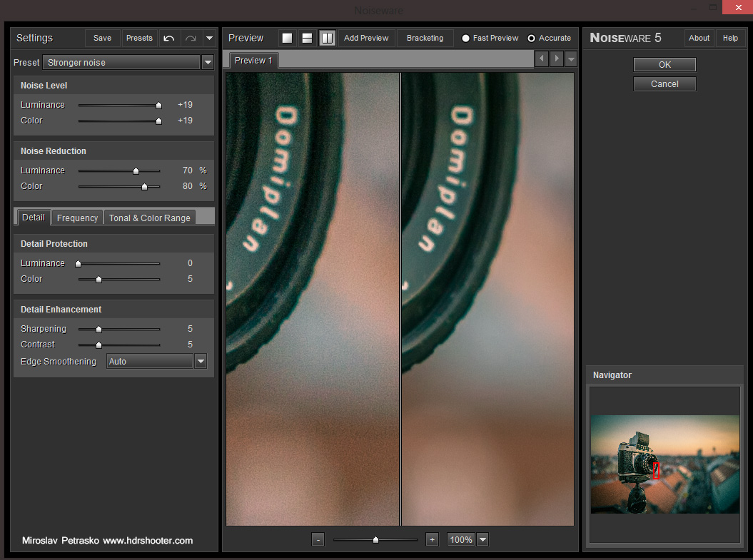Viewport: 753px width, 560px height.
Task: Click the Noise Reduction Luminance slider handle
Action: pyautogui.click(x=136, y=171)
